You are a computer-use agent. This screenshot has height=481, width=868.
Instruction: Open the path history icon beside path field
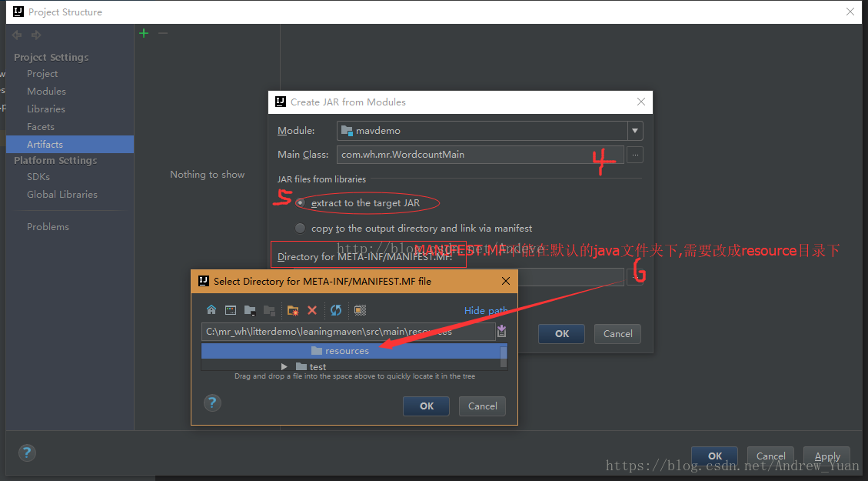pyautogui.click(x=501, y=332)
